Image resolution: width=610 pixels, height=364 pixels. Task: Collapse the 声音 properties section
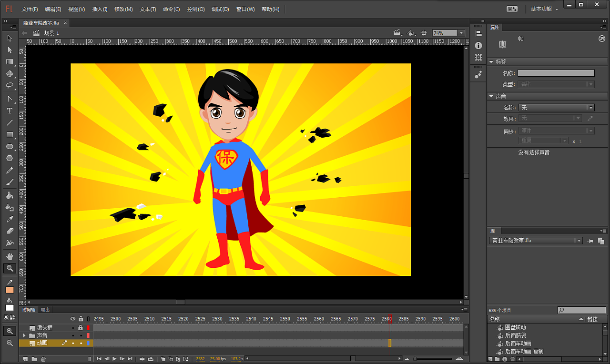tap(491, 96)
